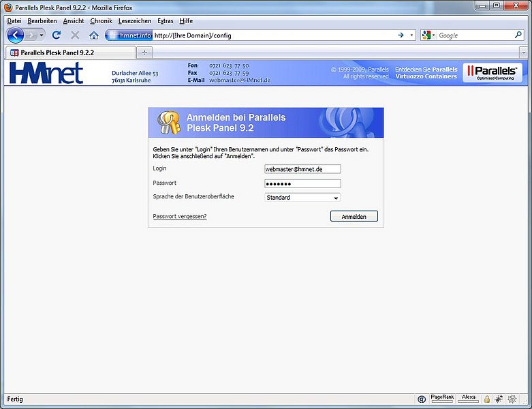532x409 pixels.
Task: Open the Google search engine selector
Action: pyautogui.click(x=428, y=35)
